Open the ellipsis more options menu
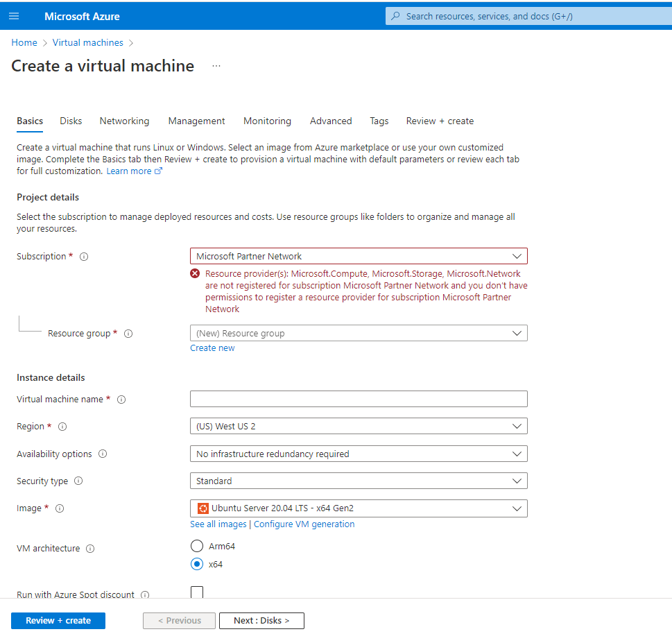The image size is (672, 643). pos(216,66)
